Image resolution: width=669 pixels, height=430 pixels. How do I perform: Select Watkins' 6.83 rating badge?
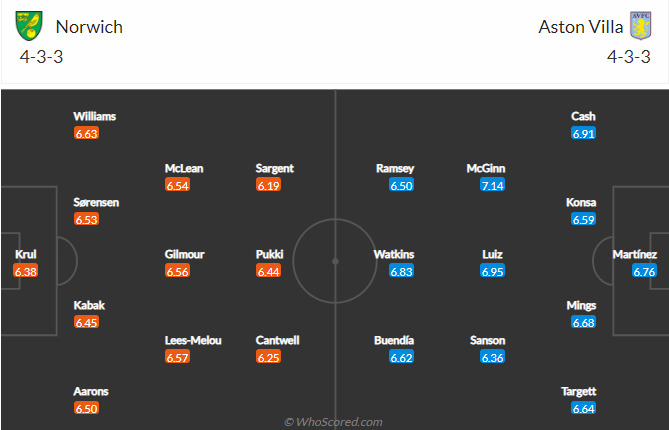click(401, 271)
